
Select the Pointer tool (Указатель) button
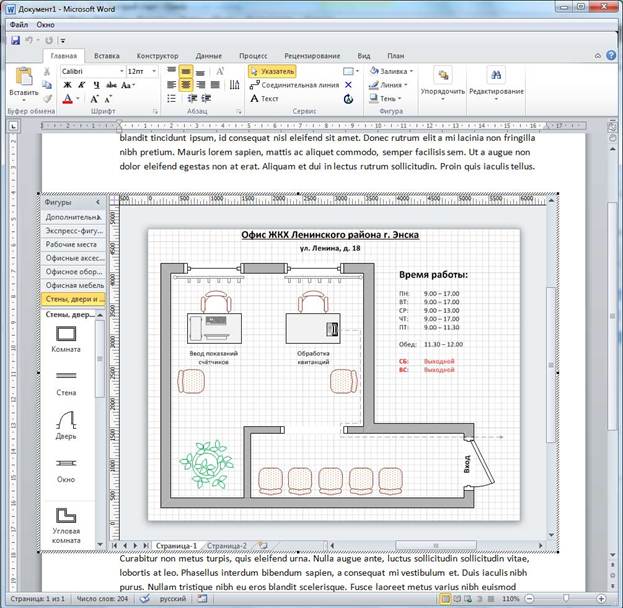[272, 71]
